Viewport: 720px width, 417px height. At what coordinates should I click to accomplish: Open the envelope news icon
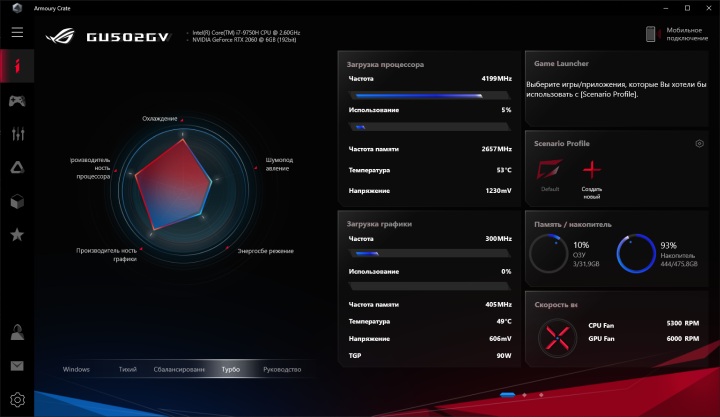(x=17, y=366)
